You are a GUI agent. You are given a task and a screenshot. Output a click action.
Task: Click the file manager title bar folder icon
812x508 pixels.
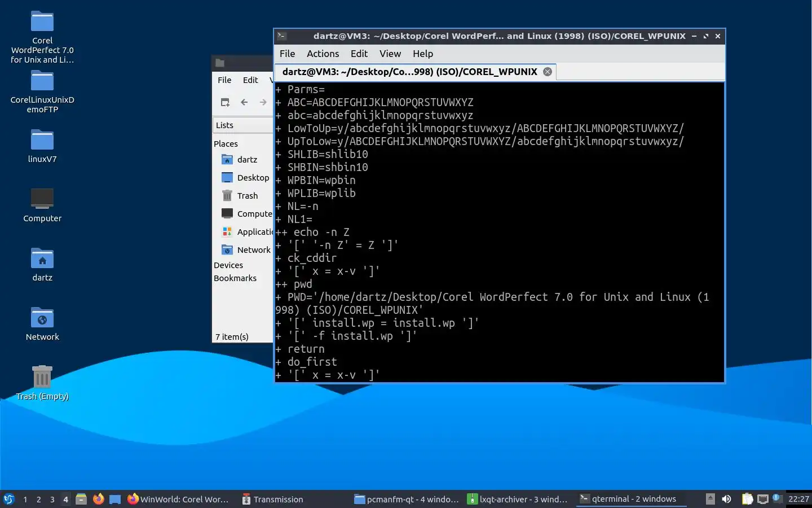coord(220,63)
